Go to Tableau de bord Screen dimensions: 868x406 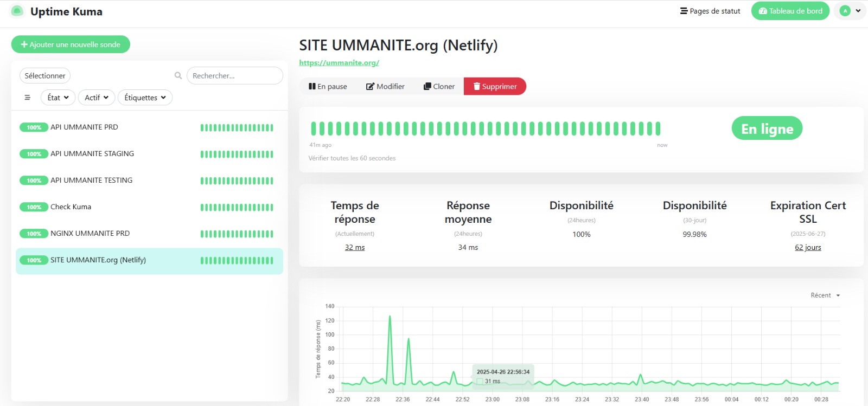(790, 11)
